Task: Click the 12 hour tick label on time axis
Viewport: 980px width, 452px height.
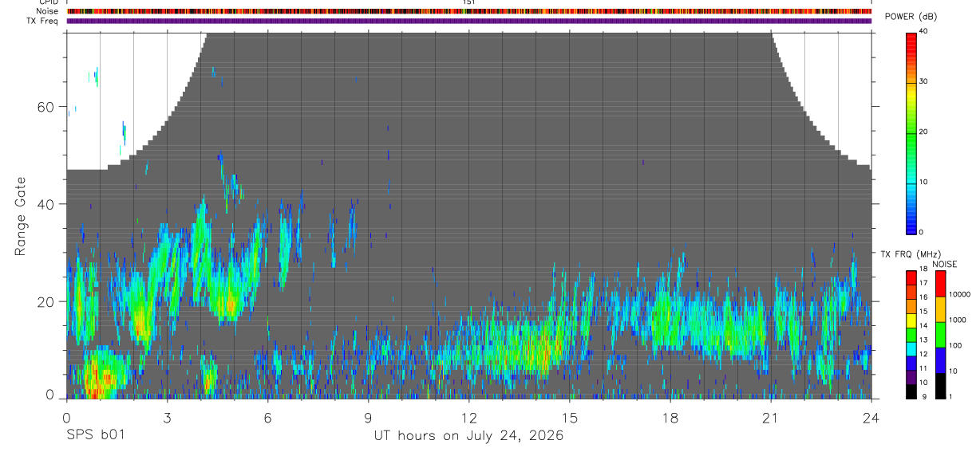Action: pyautogui.click(x=469, y=417)
